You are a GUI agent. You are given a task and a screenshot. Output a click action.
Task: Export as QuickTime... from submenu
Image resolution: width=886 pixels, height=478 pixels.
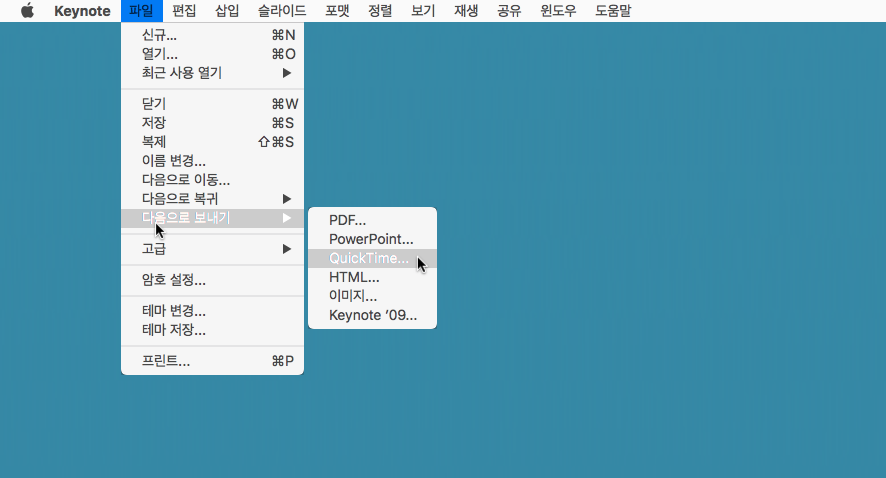point(372,258)
